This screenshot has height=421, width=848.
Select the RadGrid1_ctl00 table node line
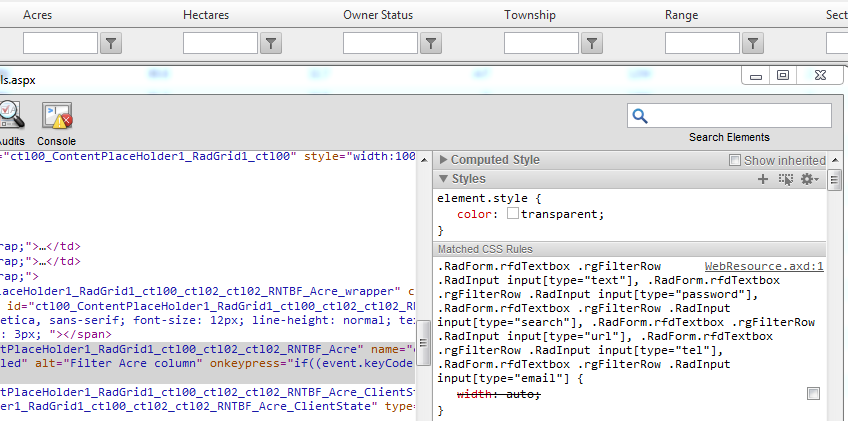[208, 157]
